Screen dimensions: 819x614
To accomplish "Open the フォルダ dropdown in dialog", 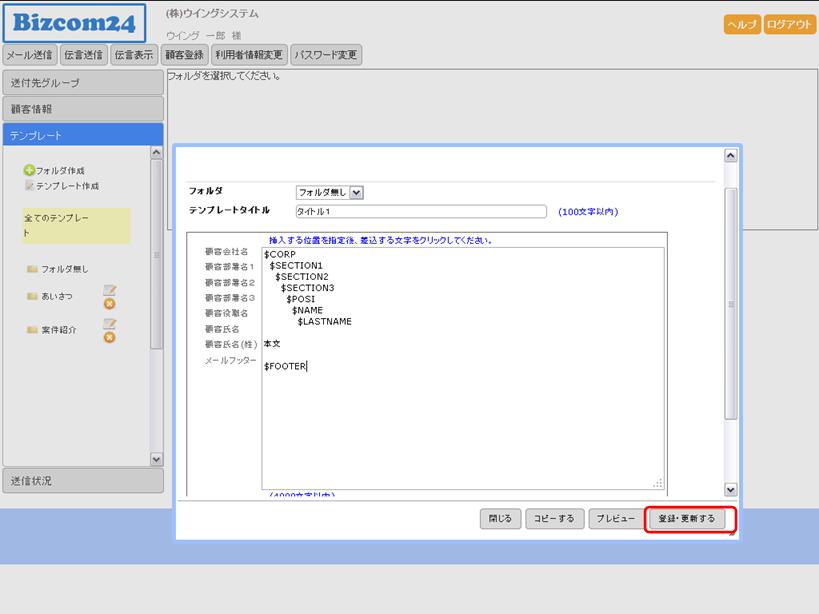I will [x=330, y=192].
